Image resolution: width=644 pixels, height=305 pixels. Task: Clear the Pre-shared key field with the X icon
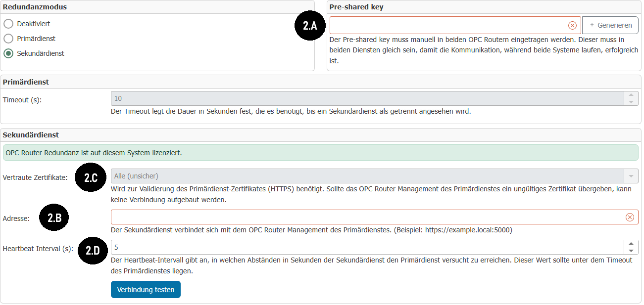[572, 25]
